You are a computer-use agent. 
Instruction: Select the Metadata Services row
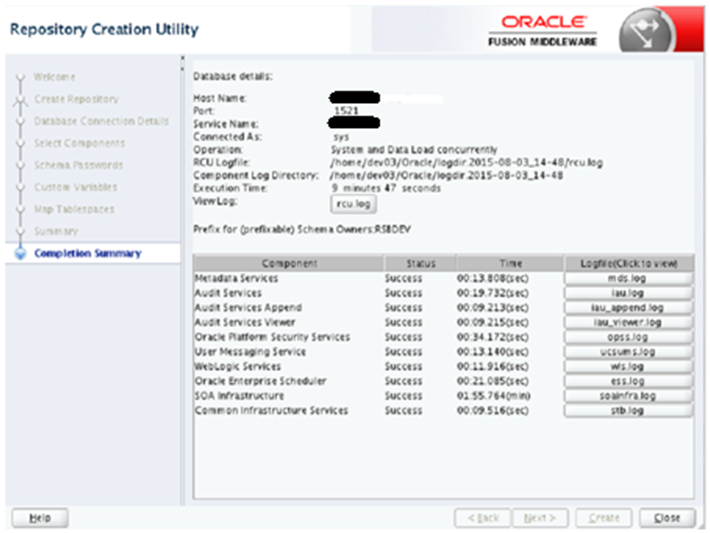[444, 278]
